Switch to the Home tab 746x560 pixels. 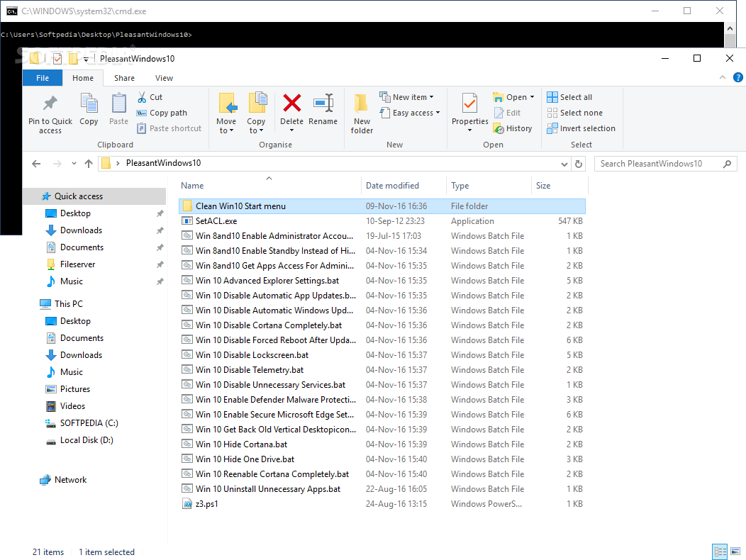click(x=83, y=78)
